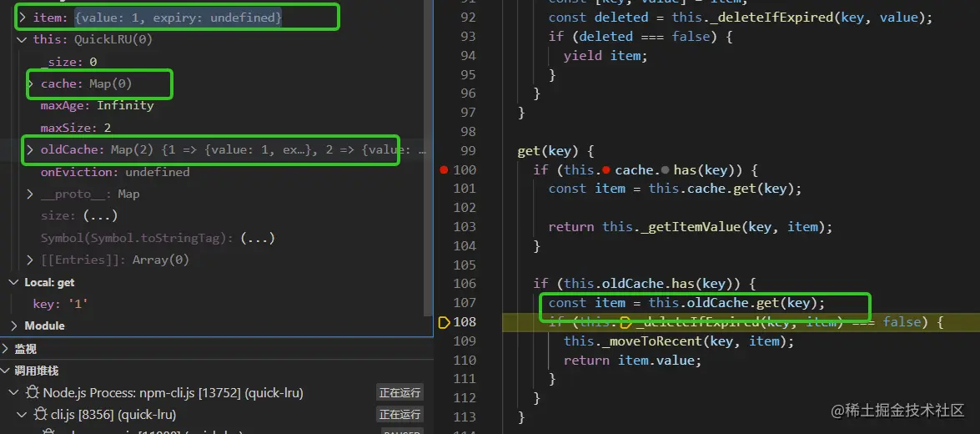This screenshot has width=980, height=434.
Task: Expand the [[Entries]]: Array(0) row
Action: point(30,260)
